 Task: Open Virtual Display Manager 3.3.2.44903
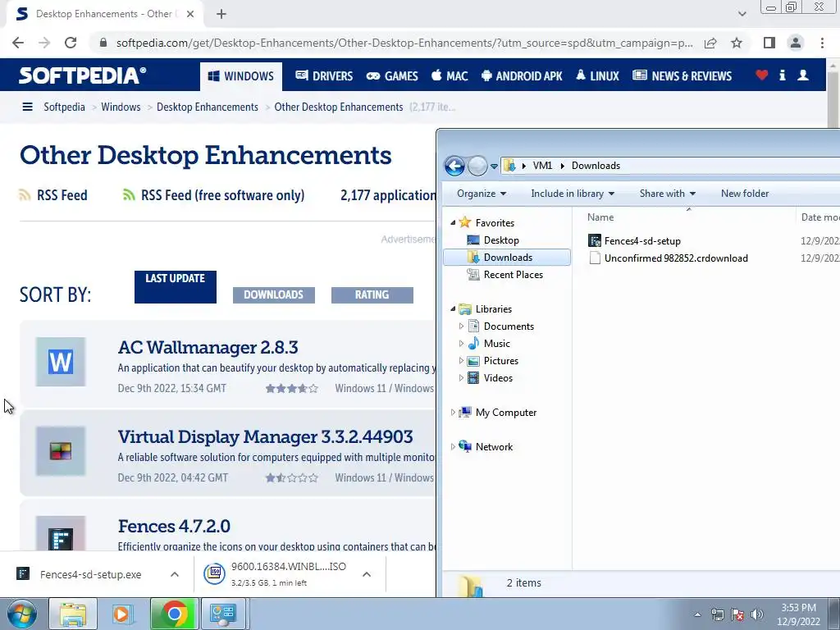coord(265,436)
